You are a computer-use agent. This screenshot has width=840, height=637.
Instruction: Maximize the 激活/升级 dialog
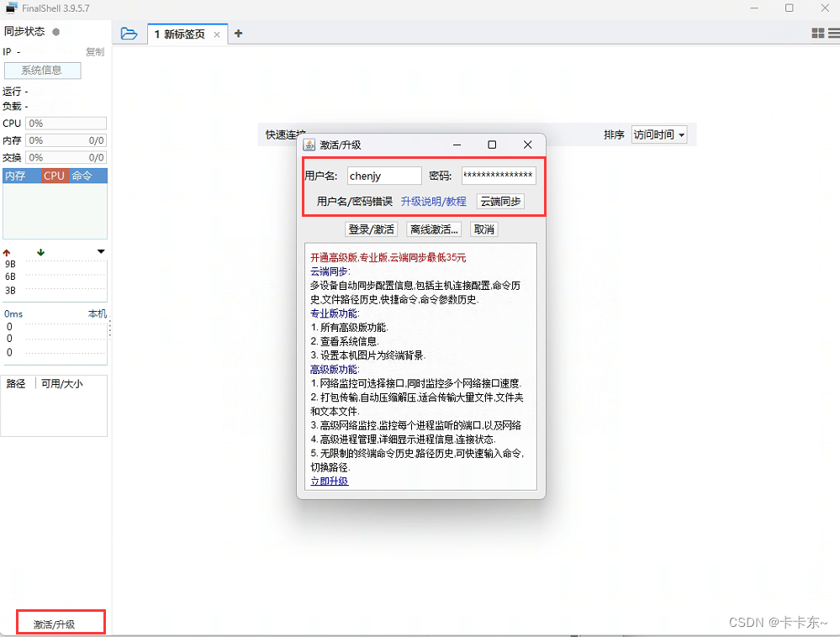pyautogui.click(x=492, y=145)
